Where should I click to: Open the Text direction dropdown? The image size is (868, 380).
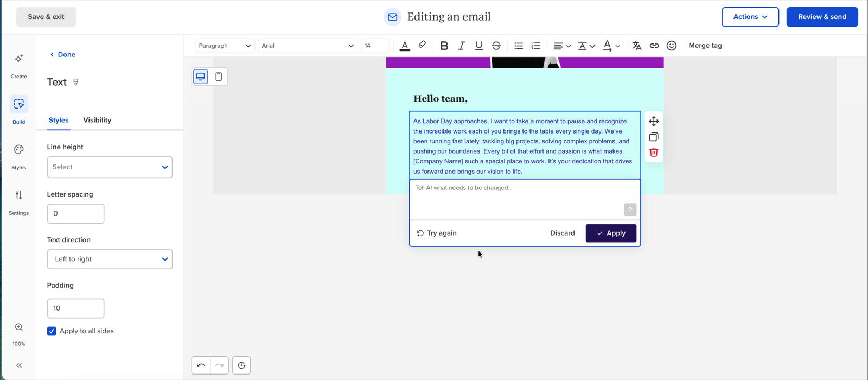pos(110,259)
